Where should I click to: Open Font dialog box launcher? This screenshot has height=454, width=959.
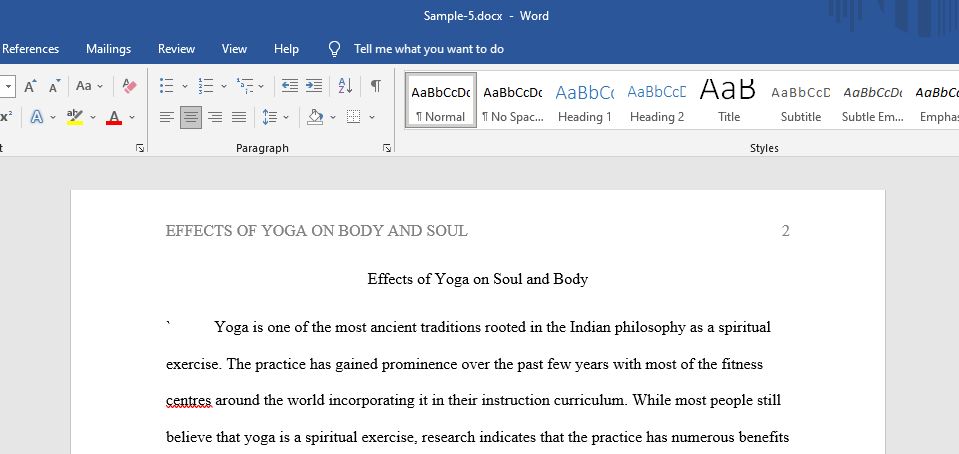140,148
